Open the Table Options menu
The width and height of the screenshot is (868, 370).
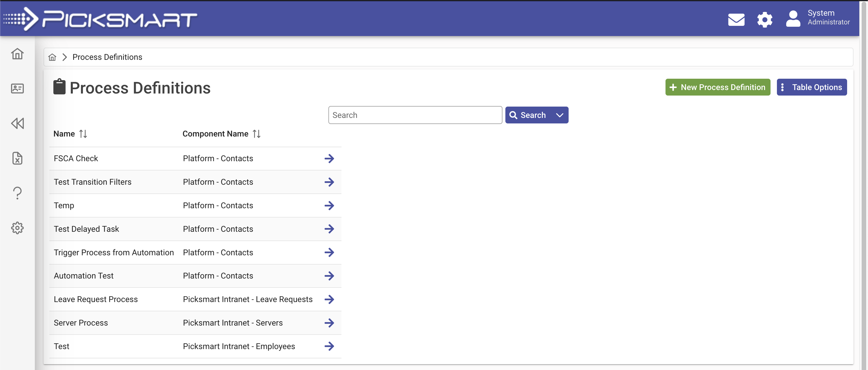[811, 87]
